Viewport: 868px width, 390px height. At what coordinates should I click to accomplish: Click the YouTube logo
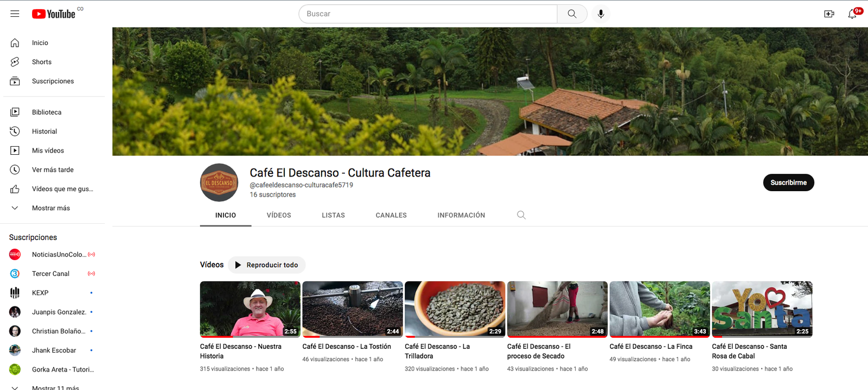[x=54, y=14]
